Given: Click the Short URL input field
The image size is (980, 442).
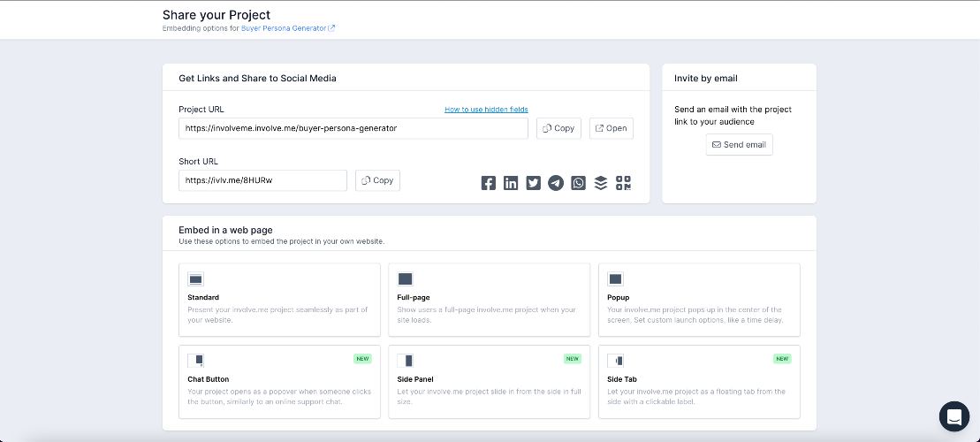Looking at the screenshot, I should 262,180.
